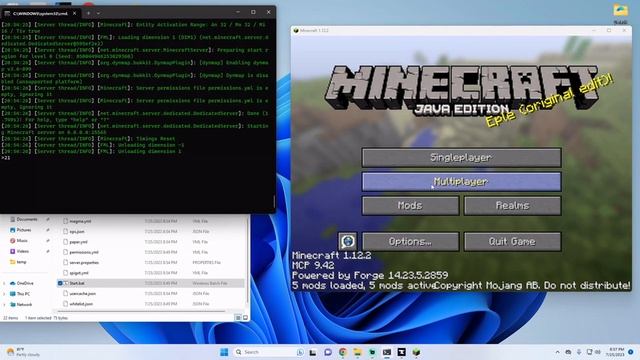Open clock and date flyout
640x360 pixels.
coord(616,352)
